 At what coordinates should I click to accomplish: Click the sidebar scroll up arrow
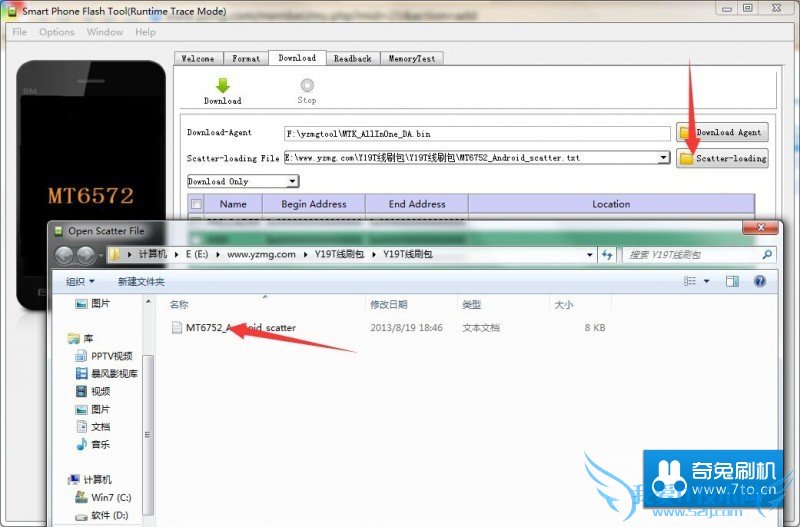pos(148,302)
